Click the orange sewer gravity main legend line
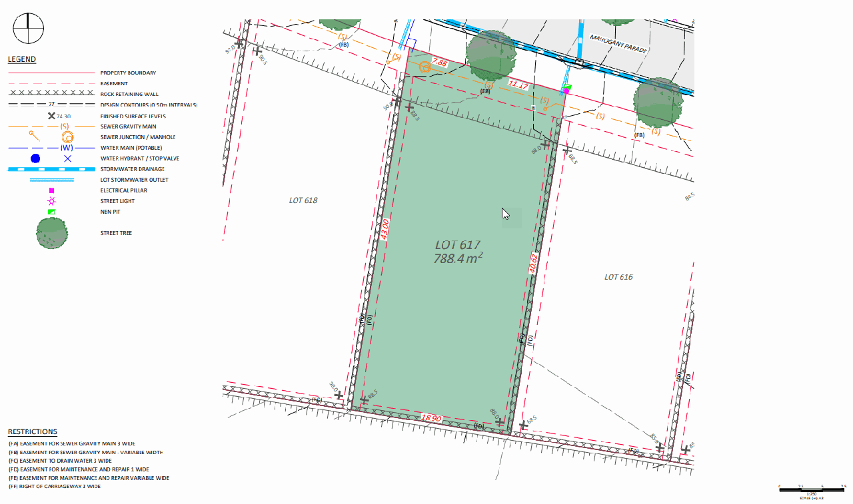Screen dimensions: 853x504 point(51,126)
